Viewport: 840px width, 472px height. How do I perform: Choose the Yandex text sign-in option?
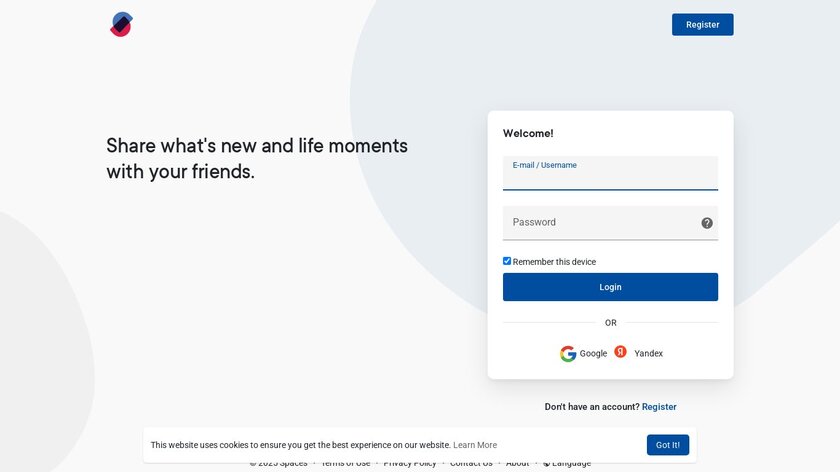coord(648,353)
